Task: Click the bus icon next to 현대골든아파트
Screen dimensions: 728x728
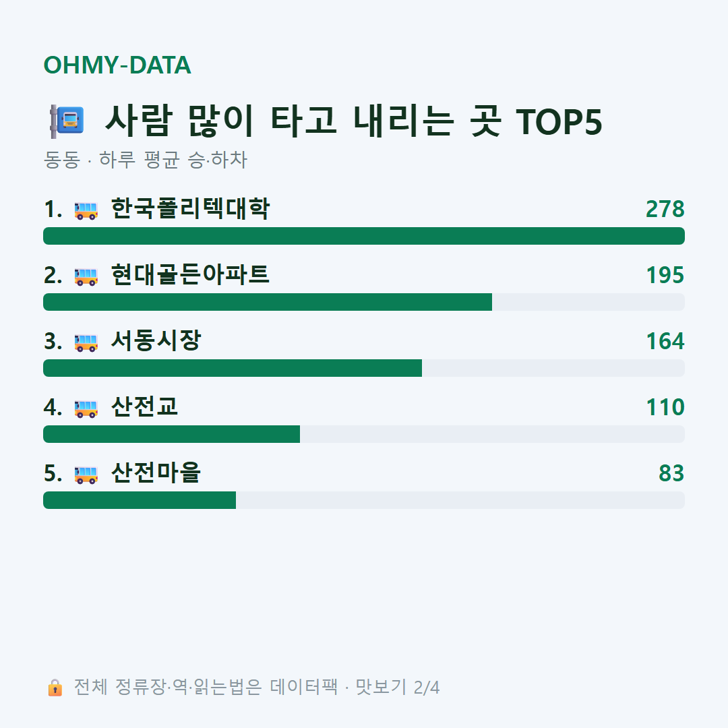Action: pos(86,276)
